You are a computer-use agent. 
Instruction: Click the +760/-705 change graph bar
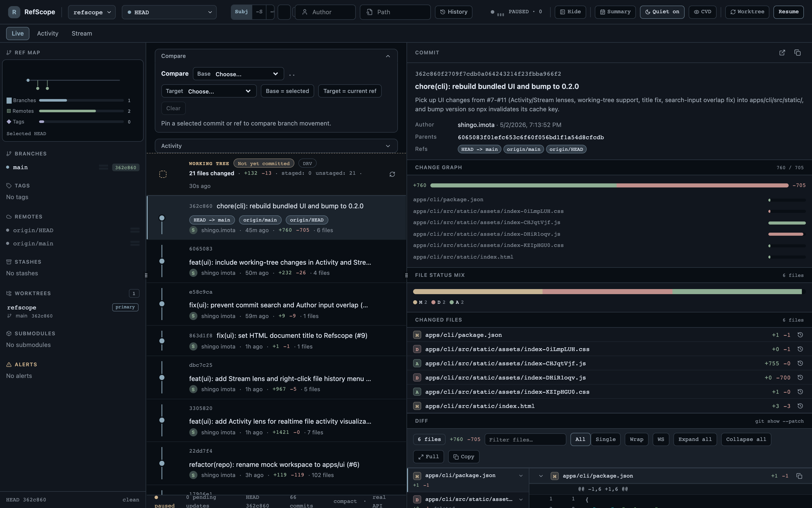(609, 185)
